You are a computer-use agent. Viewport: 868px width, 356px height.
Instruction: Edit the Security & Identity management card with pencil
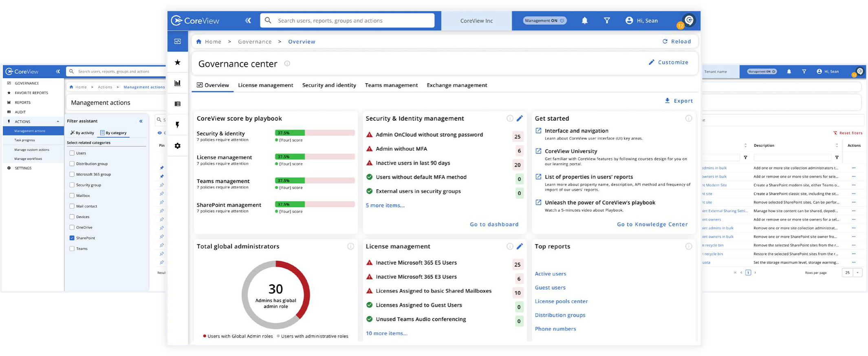pos(520,118)
